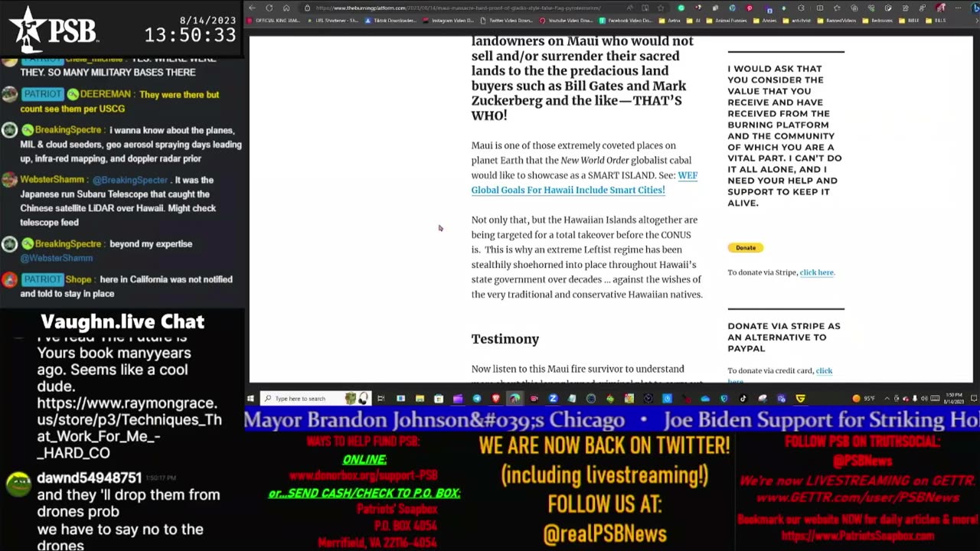This screenshot has height=551, width=980.
Task: Open URL Shortener bookmark
Action: (333, 21)
